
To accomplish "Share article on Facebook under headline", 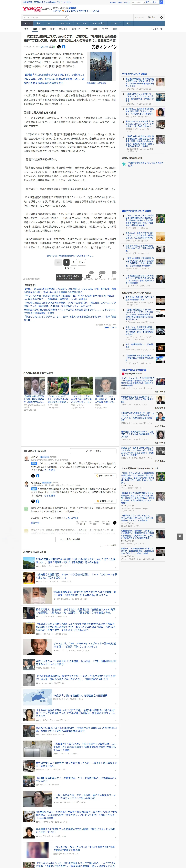I will coord(63,47).
